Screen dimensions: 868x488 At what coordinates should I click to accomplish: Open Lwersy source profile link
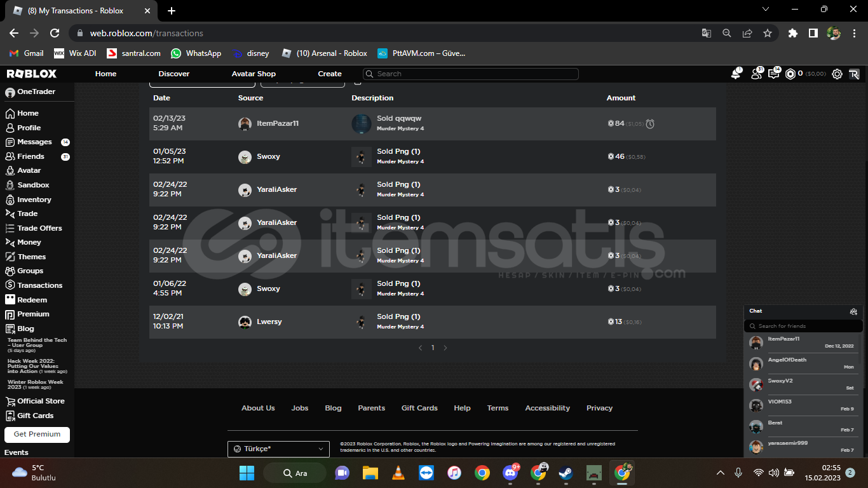[269, 322]
